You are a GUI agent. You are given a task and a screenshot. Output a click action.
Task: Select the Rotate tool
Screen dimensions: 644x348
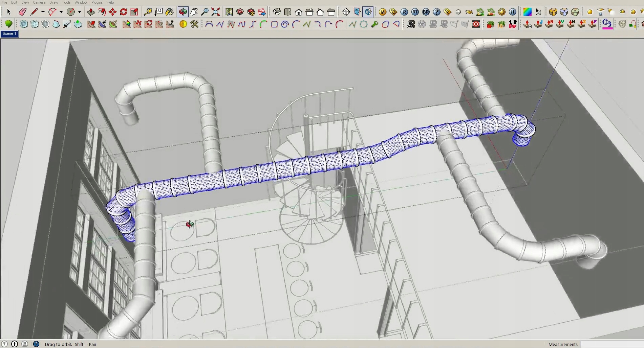click(x=123, y=12)
